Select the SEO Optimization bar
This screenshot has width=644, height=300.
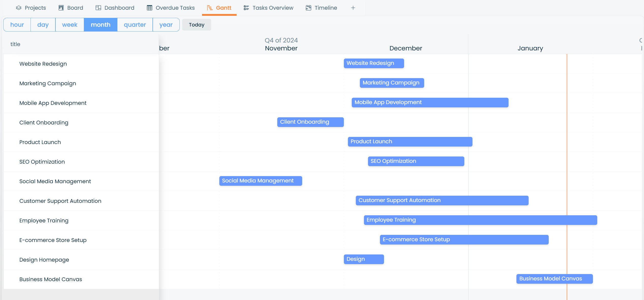click(x=416, y=161)
